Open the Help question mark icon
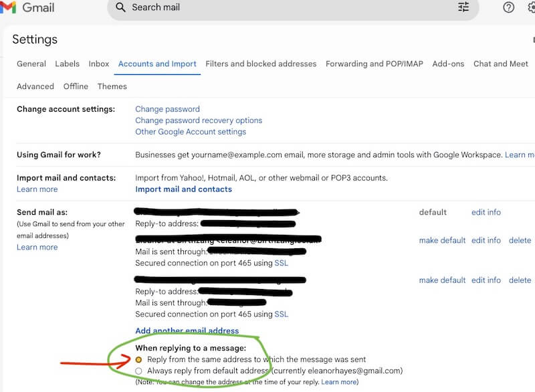535x392 pixels. point(508,7)
